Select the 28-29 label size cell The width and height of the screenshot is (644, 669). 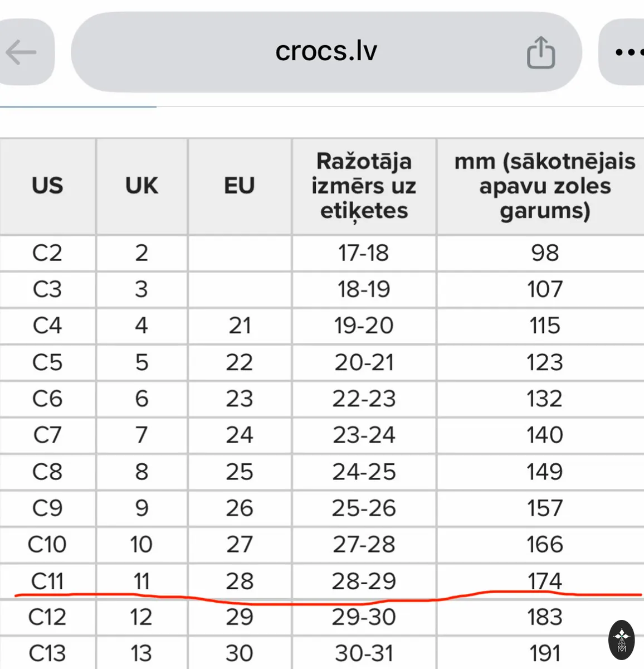pos(364,581)
